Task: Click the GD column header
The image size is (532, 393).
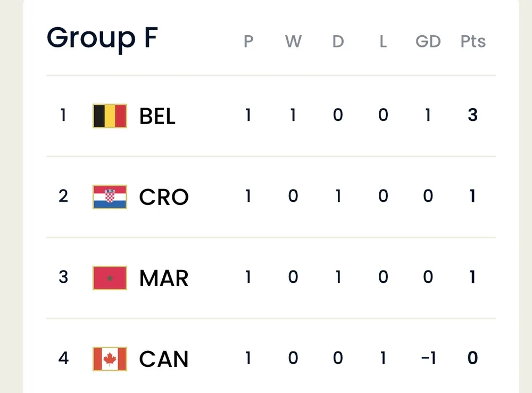Action: 428,42
